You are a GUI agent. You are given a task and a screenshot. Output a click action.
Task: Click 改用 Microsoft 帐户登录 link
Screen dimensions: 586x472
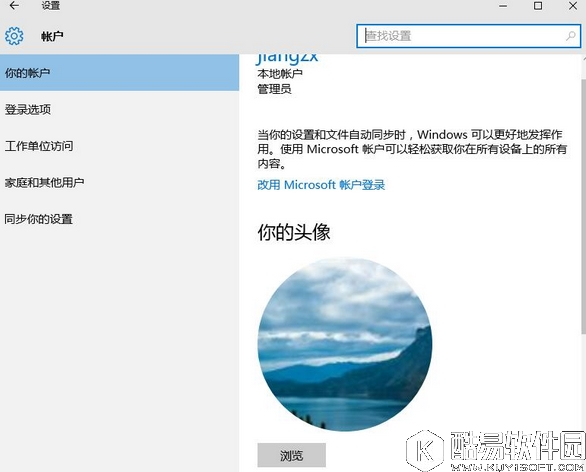click(321, 185)
